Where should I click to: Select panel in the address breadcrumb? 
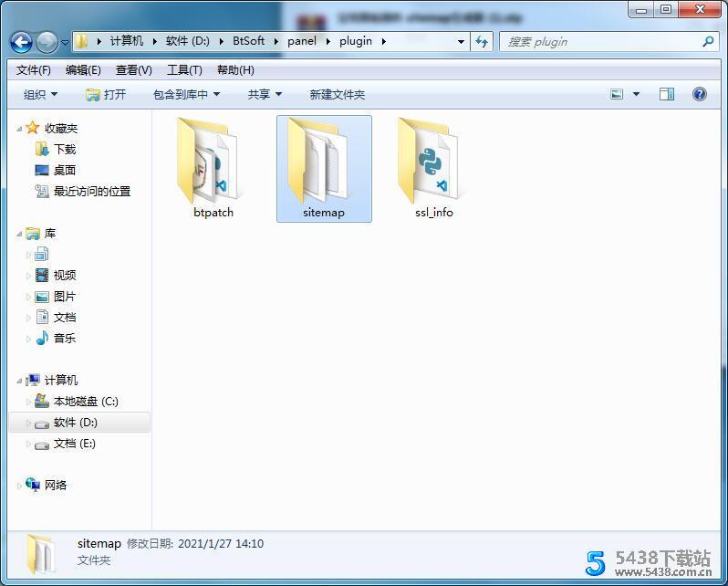[x=302, y=41]
